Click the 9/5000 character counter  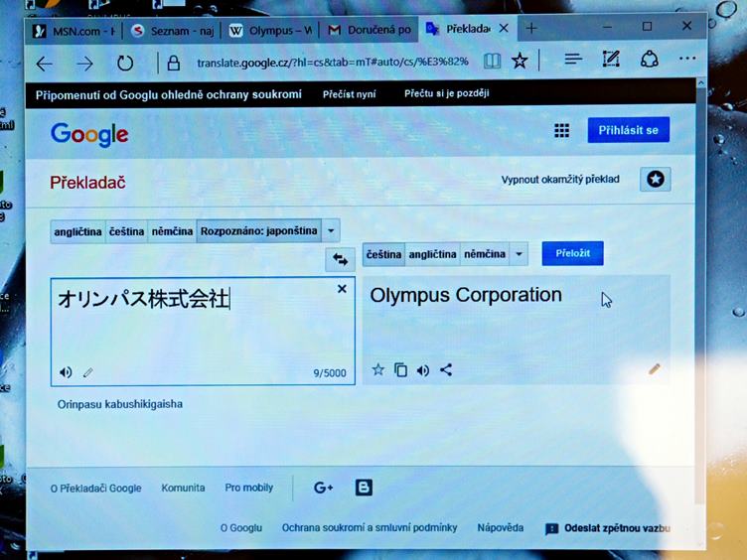[330, 373]
